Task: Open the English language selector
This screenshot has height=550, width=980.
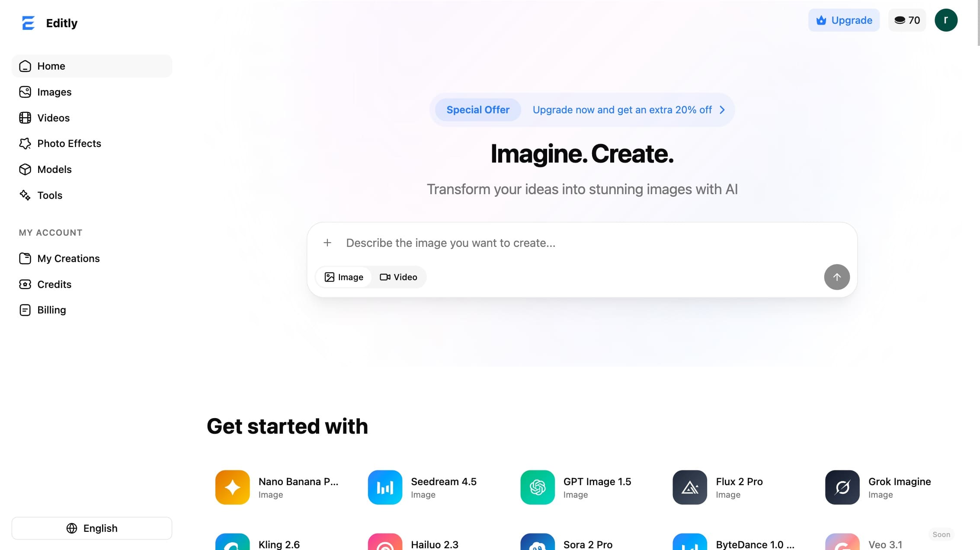Action: coord(92,528)
